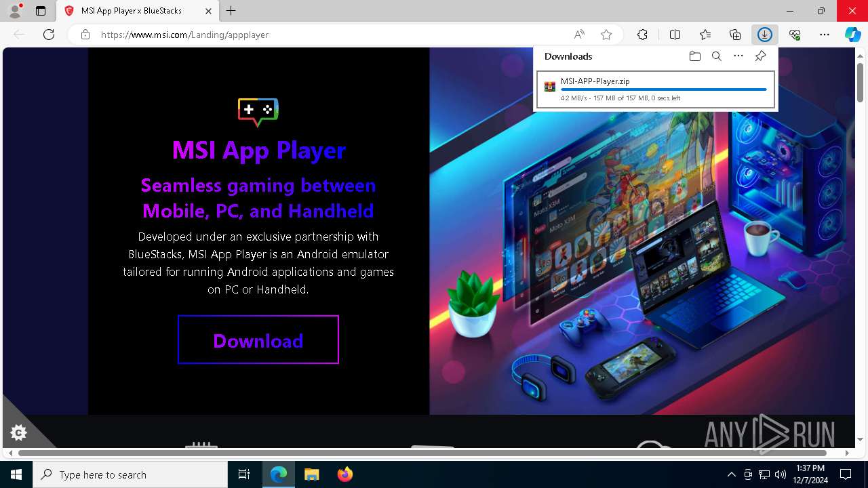
Task: Open Microsoft Edge from the taskbar
Action: tap(279, 474)
